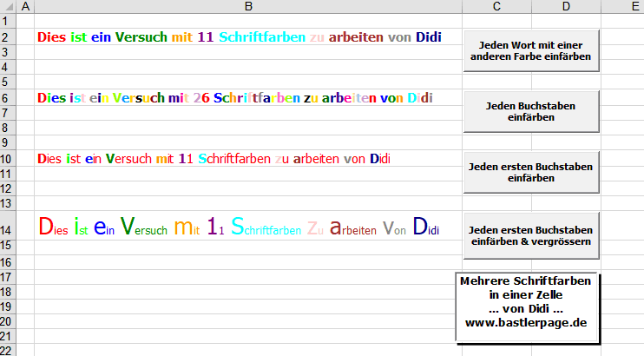The width and height of the screenshot is (644, 356).
Task: Select column A header
Action: (x=24, y=7)
